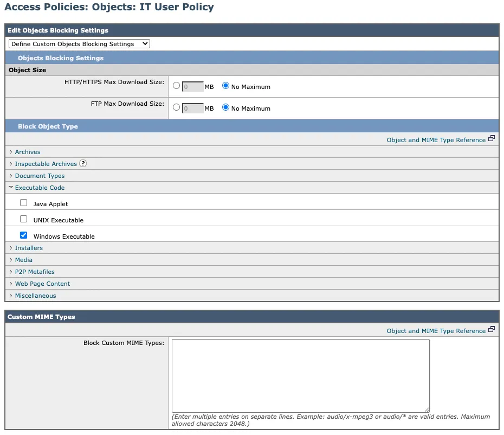This screenshot has width=504, height=435.
Task: Open Object and MIME Type Reference link
Action: tap(436, 140)
